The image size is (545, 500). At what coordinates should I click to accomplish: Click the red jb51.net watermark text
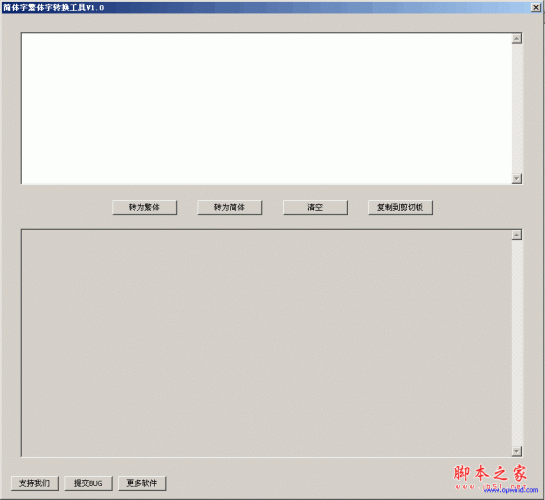pyautogui.click(x=490, y=486)
